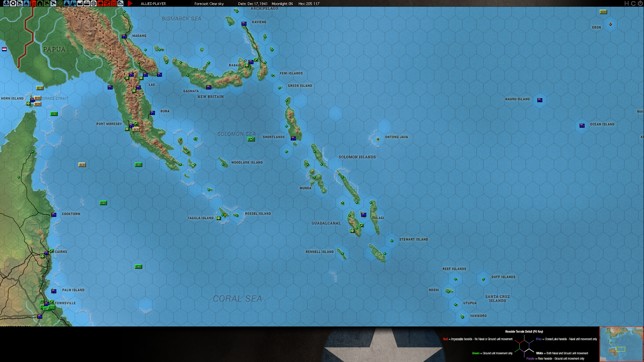Screen dimensions: 644x362
Task: Click the minimap in bottom right corner
Action: [x=621, y=344]
